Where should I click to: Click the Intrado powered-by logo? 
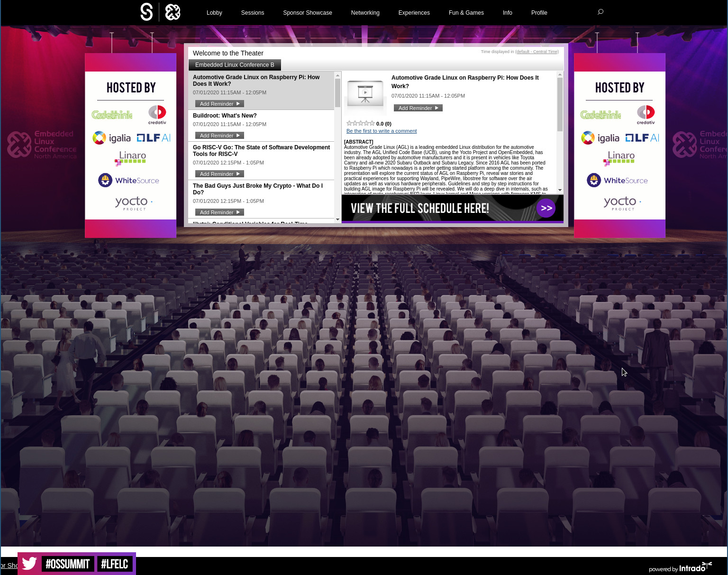pyautogui.click(x=681, y=567)
